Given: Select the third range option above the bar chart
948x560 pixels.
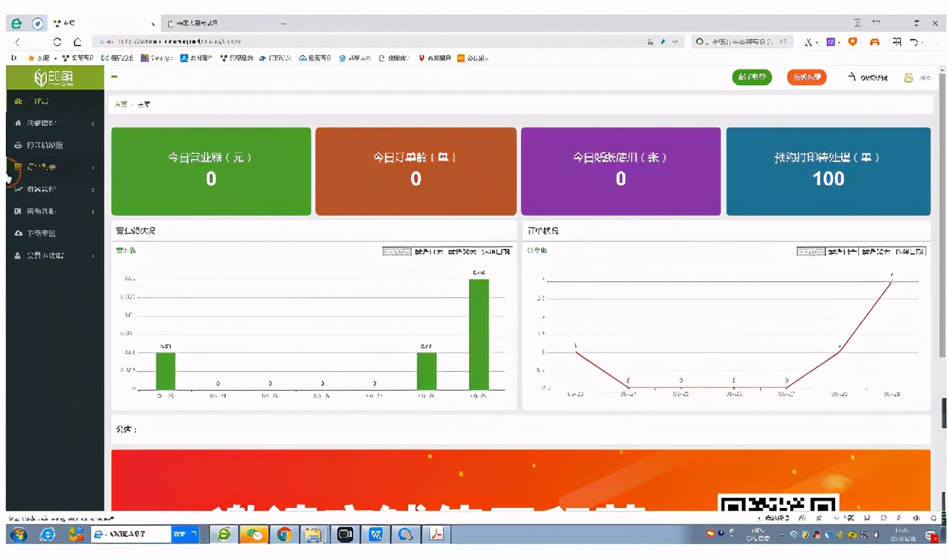Looking at the screenshot, I should 462,252.
